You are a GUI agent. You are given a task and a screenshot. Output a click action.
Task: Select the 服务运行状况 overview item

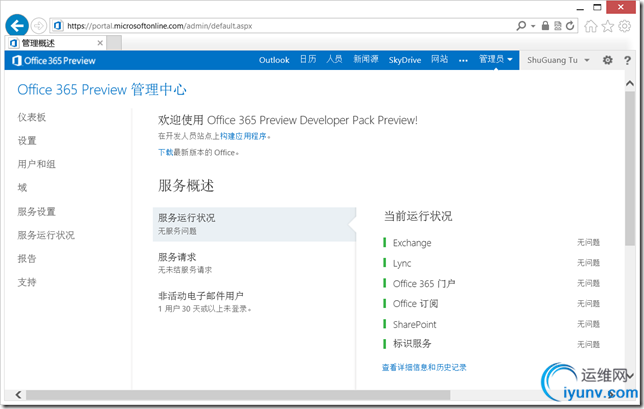[254, 224]
